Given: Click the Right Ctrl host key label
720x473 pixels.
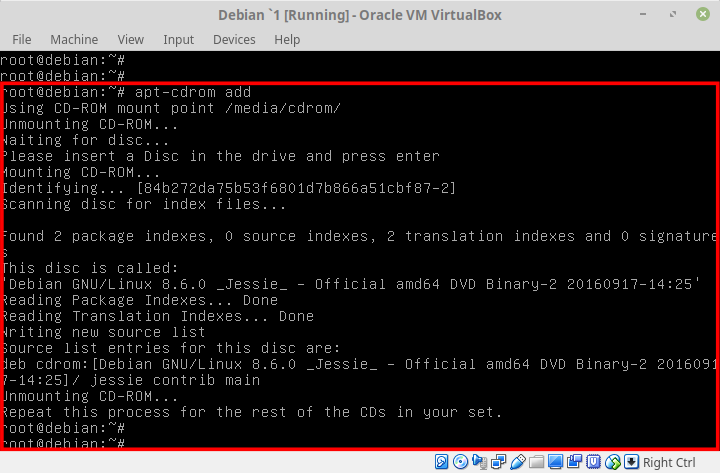Looking at the screenshot, I should 669,462.
